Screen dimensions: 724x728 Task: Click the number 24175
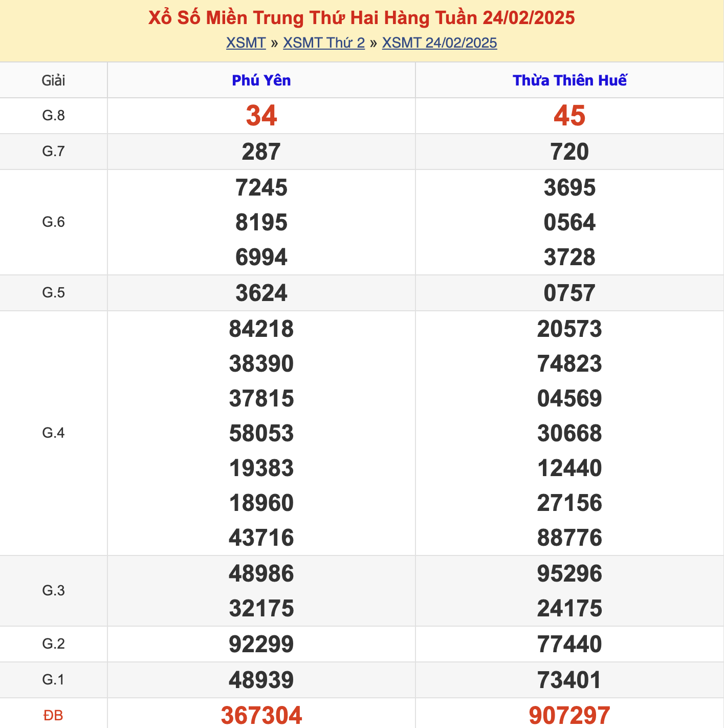tap(569, 608)
